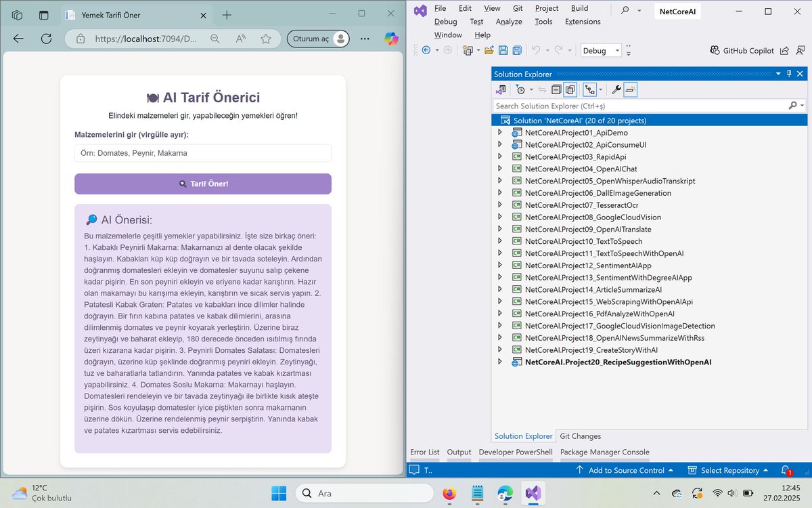Switch between solutions and folder views icon
812x508 pixels.
tap(501, 89)
